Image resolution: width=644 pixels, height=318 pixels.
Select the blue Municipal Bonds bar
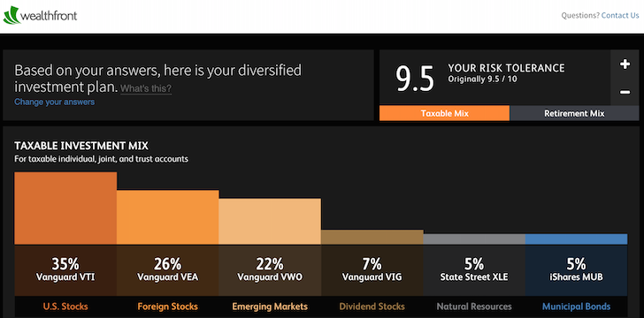[576, 239]
